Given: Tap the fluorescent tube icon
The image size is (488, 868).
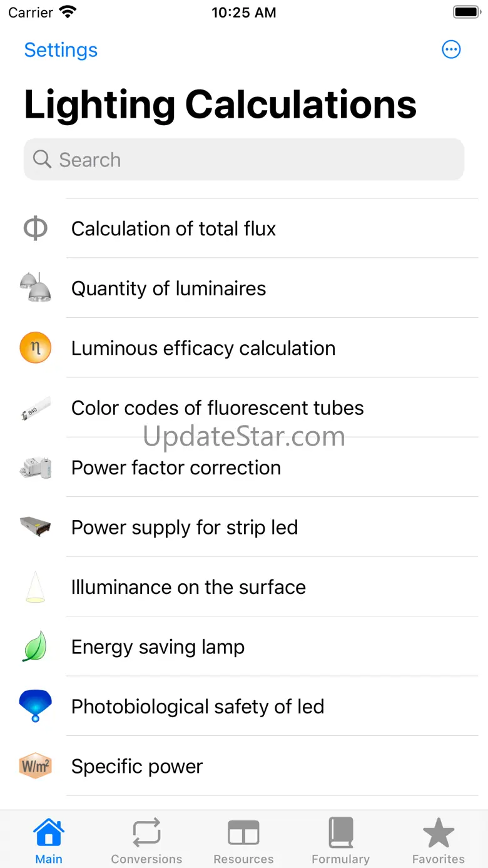Looking at the screenshot, I should pos(35,408).
